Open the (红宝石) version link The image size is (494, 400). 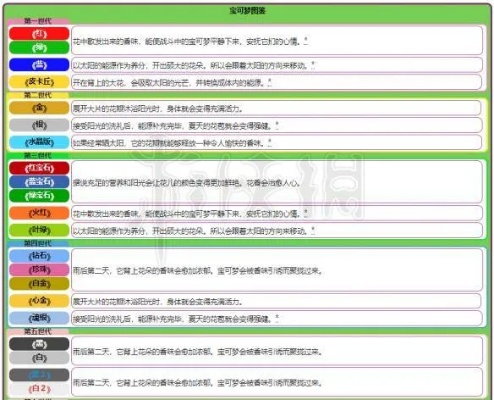(39, 168)
